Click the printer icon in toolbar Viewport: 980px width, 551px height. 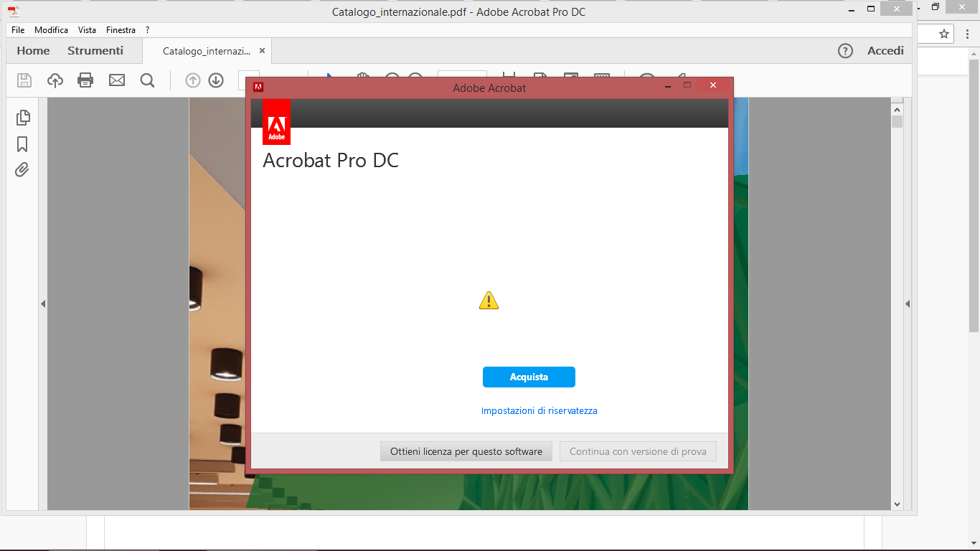(85, 80)
